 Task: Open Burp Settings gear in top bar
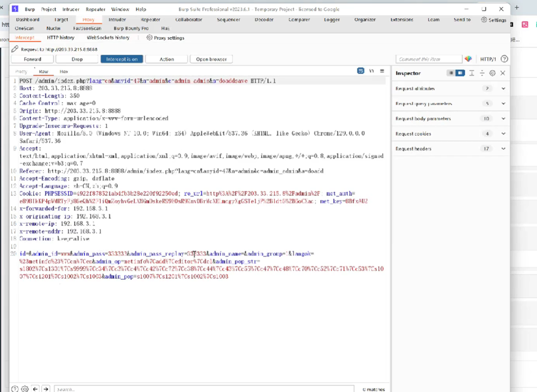tap(494, 20)
